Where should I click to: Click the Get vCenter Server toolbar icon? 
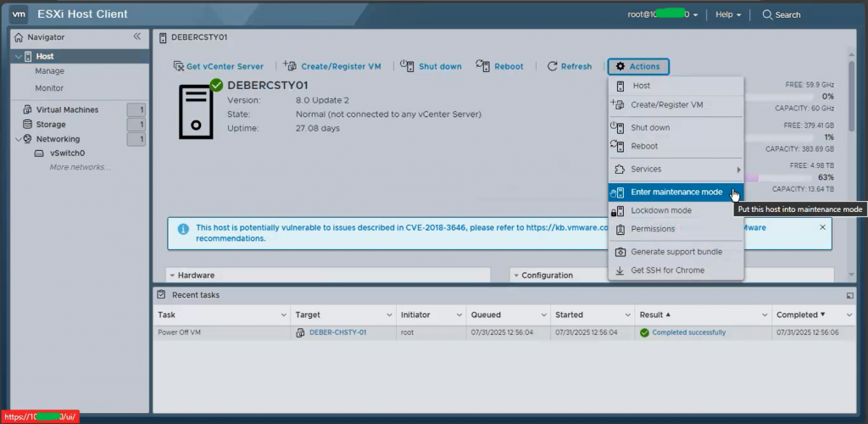coord(179,66)
